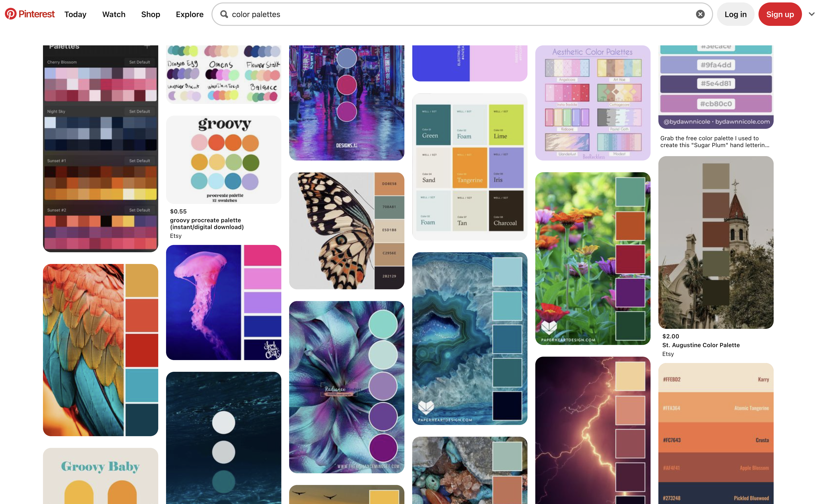Select the Explore menu item
This screenshot has height=504, width=822.
point(190,14)
